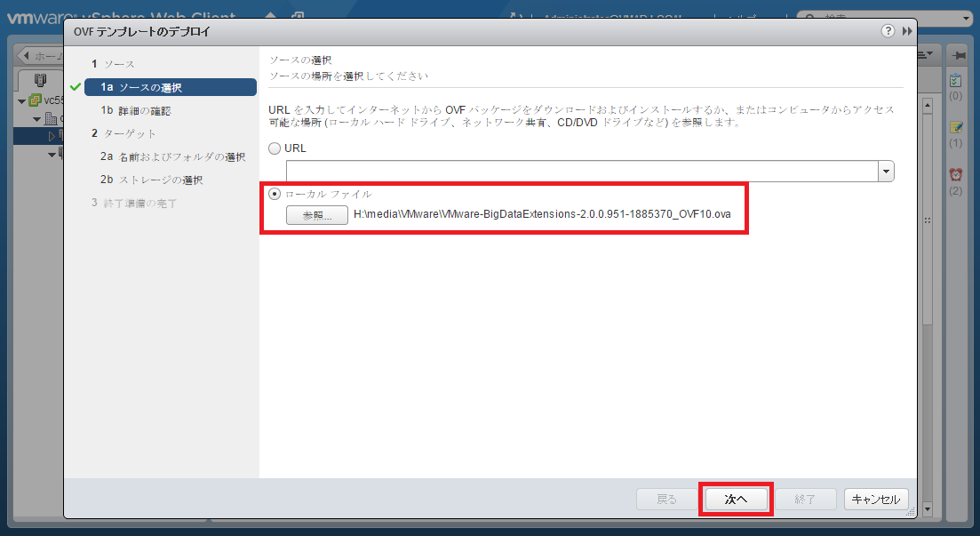
Task: Select the URL radio button
Action: [x=275, y=148]
